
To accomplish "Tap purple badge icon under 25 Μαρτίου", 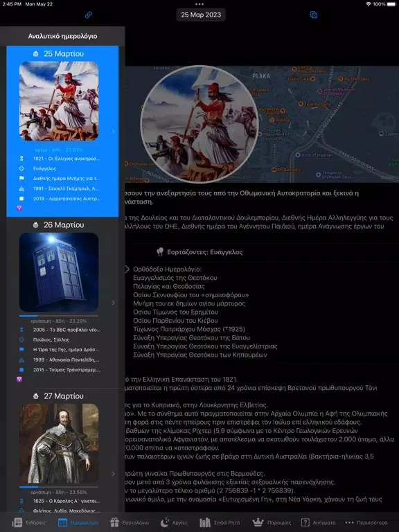I will point(19,208).
